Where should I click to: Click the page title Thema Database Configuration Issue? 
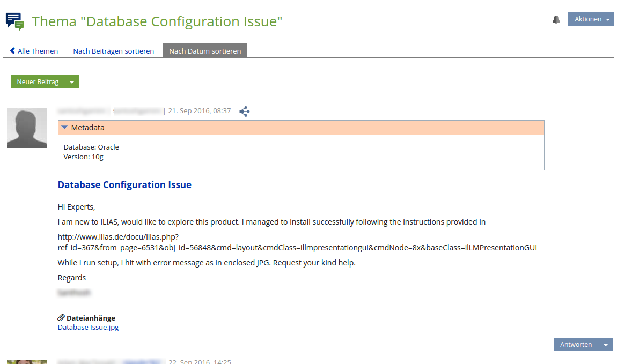(x=157, y=21)
